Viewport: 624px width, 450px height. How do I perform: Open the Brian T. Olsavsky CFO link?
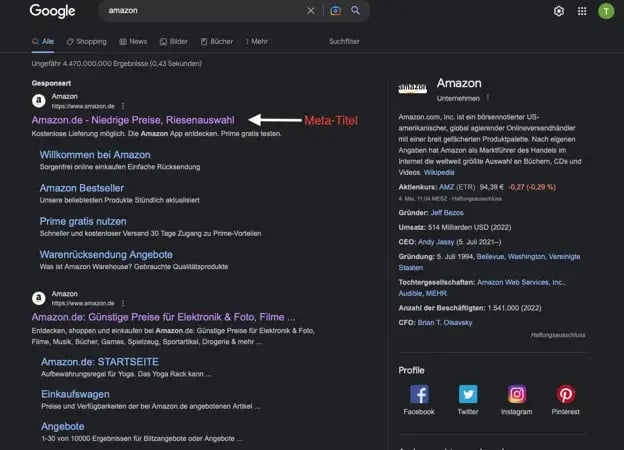(445, 323)
